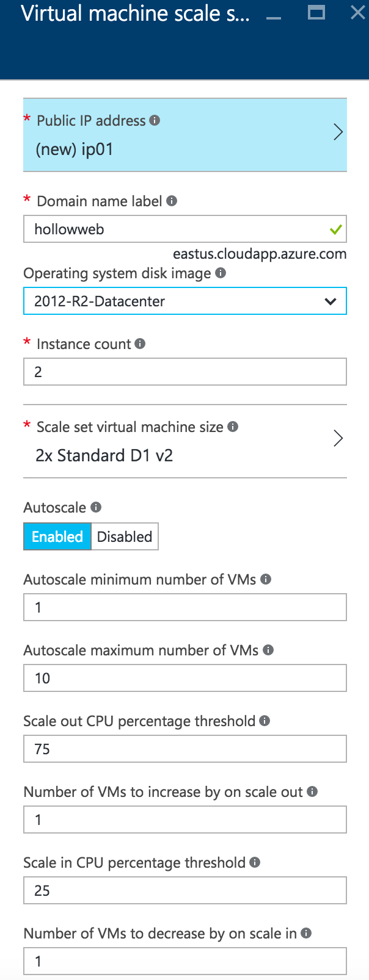
Task: Click info icon next to Public IP address
Action: point(155,120)
